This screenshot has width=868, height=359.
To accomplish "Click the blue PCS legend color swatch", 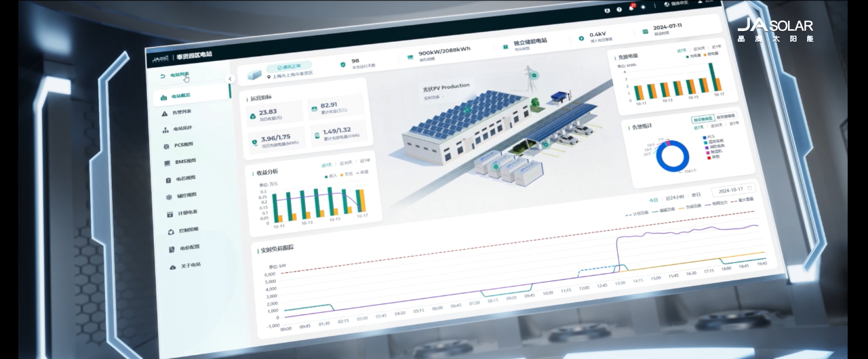I will (705, 137).
